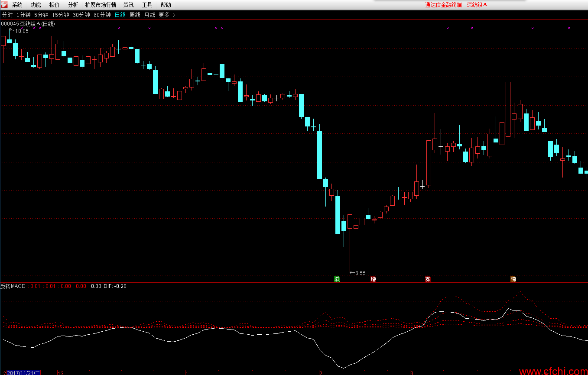Open the 报价 menu

pyautogui.click(x=55, y=5)
